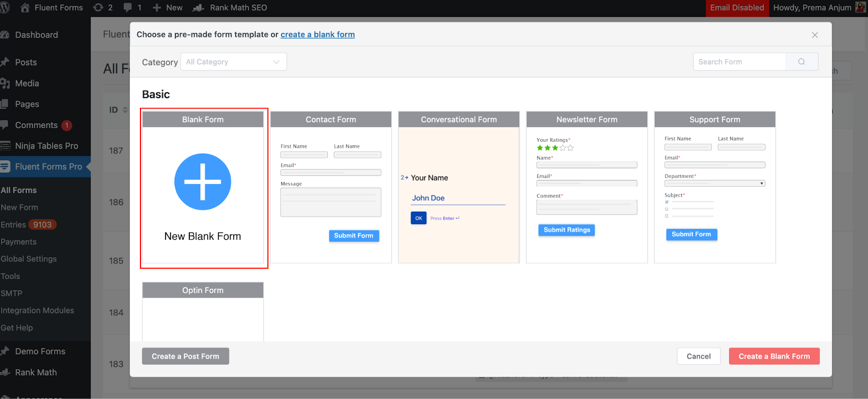
Task: Focus the Search Form input field
Action: (x=739, y=62)
